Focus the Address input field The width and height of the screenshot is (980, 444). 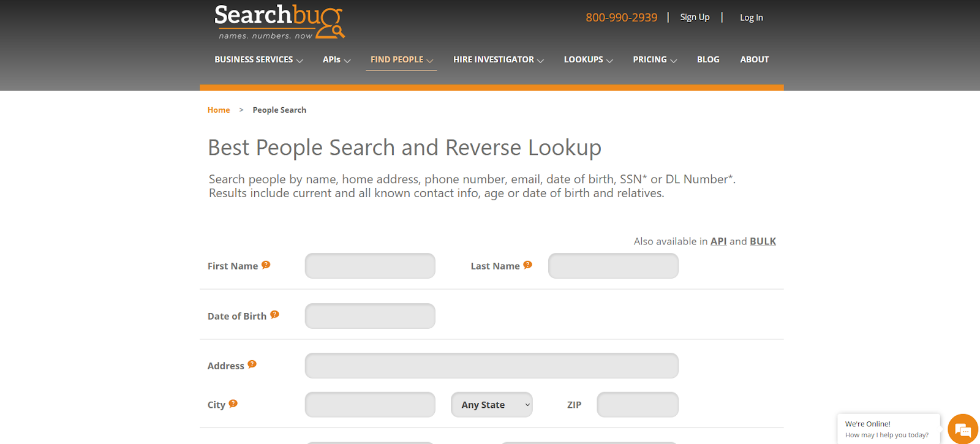pyautogui.click(x=492, y=366)
